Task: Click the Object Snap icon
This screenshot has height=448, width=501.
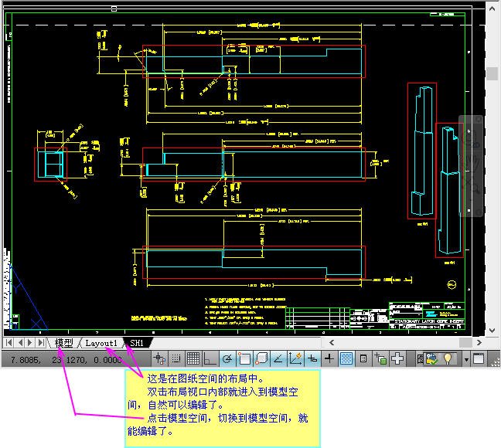Action: (x=244, y=358)
